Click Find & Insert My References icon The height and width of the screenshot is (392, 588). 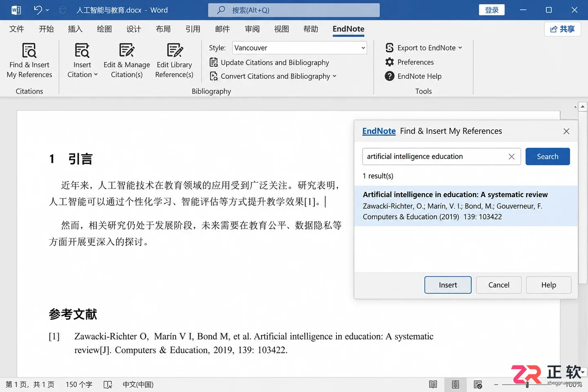(x=29, y=51)
